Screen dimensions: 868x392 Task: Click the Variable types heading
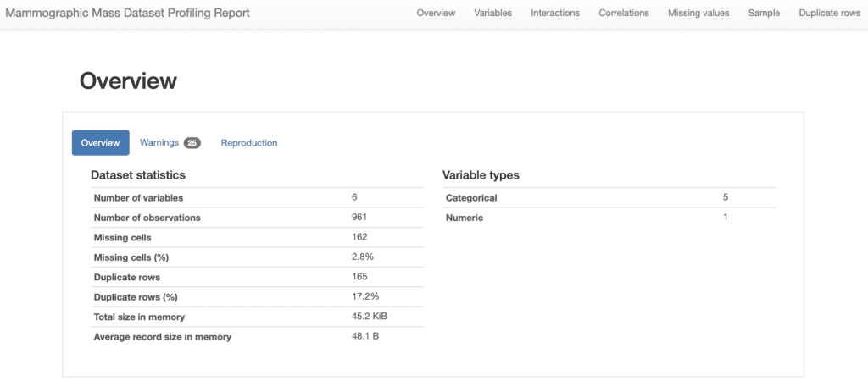(481, 175)
